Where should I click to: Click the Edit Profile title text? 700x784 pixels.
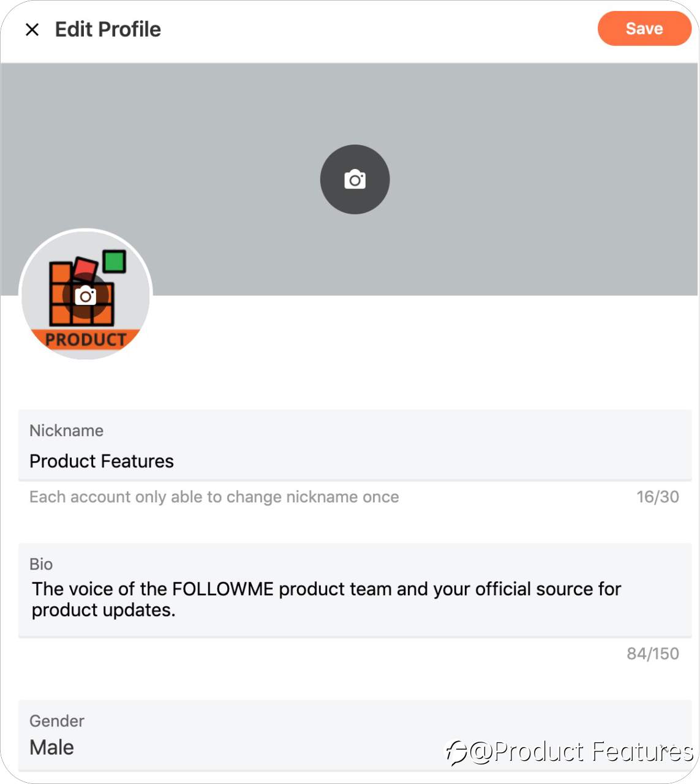pyautogui.click(x=108, y=29)
